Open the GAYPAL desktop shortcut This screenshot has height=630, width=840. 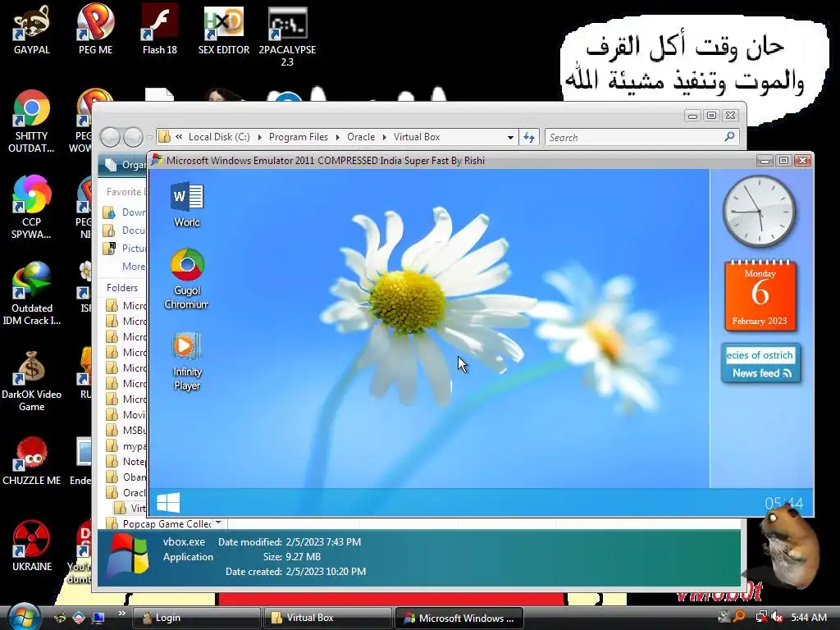[32, 30]
